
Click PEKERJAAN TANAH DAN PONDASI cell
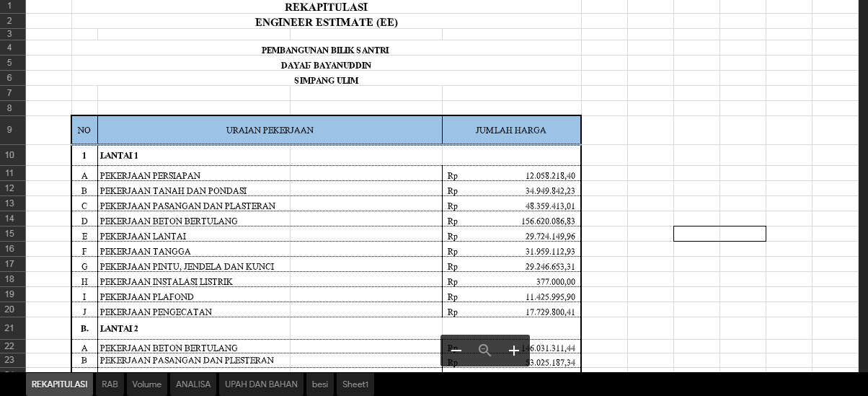[x=270, y=190]
